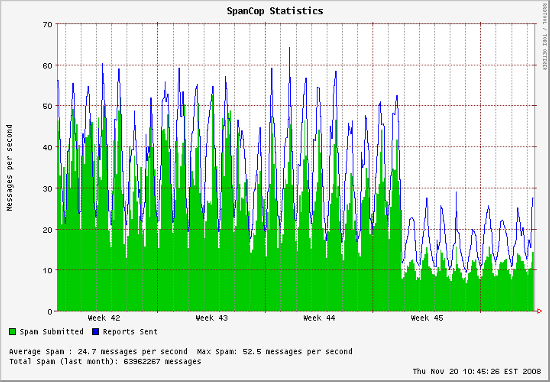550x382 pixels.
Task: Click the Total Spam last month line
Action: tap(105, 361)
